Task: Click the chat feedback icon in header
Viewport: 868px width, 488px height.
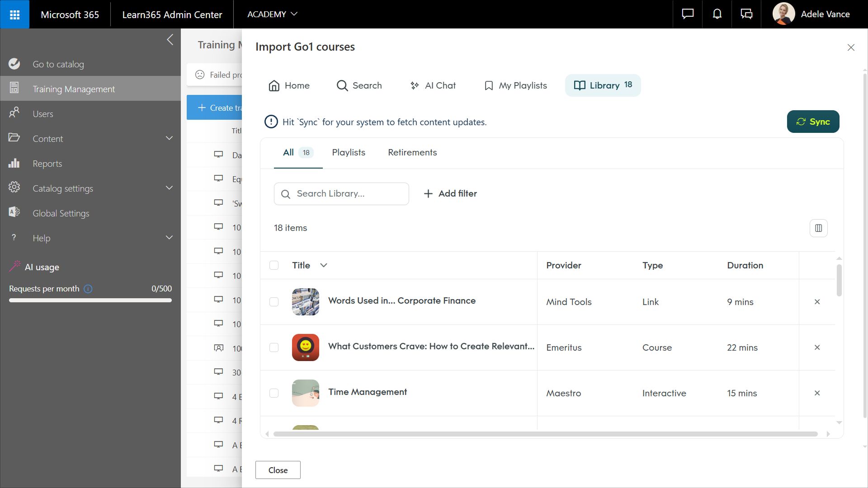Action: click(688, 14)
